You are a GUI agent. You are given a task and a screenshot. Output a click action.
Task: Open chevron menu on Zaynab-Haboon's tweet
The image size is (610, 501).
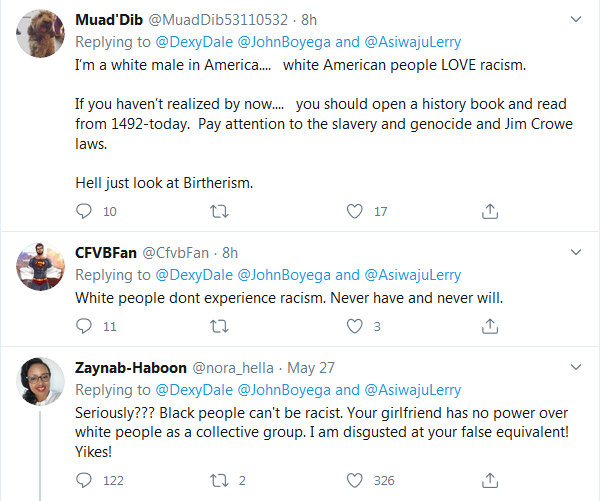576,367
